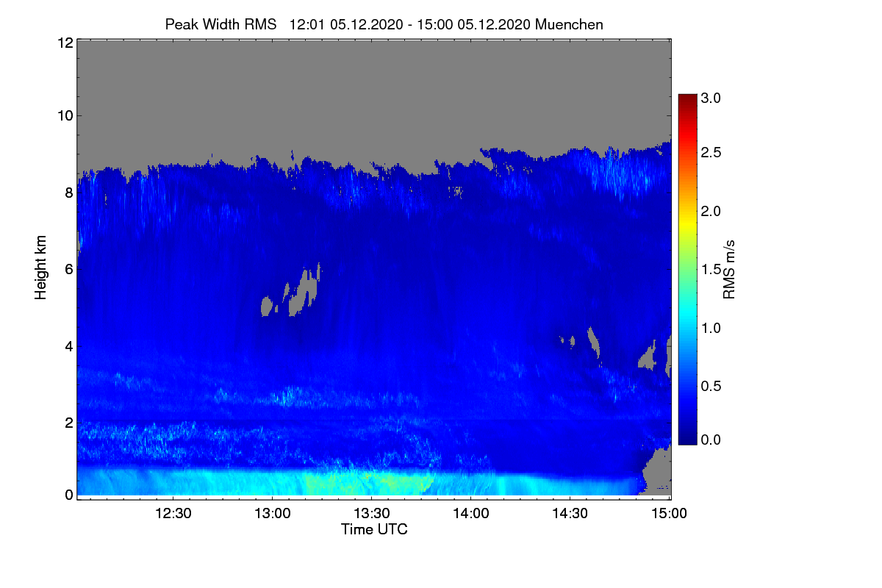
Task: Click the 'Height km' axis label
Action: click(x=41, y=268)
